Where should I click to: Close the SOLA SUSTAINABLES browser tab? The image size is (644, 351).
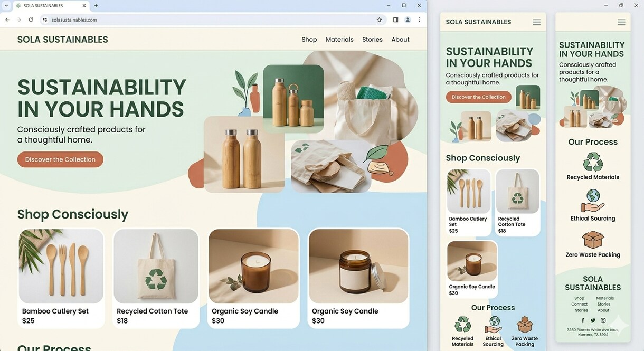click(x=84, y=6)
